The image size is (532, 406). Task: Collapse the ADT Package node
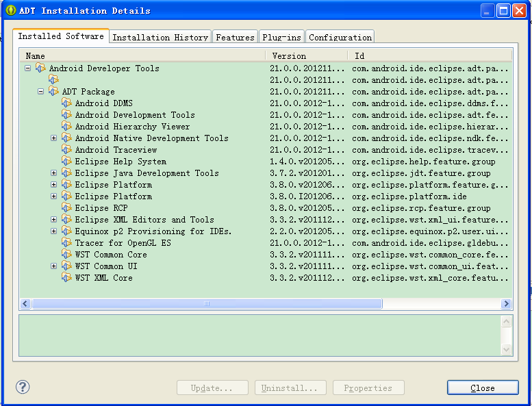click(x=40, y=91)
